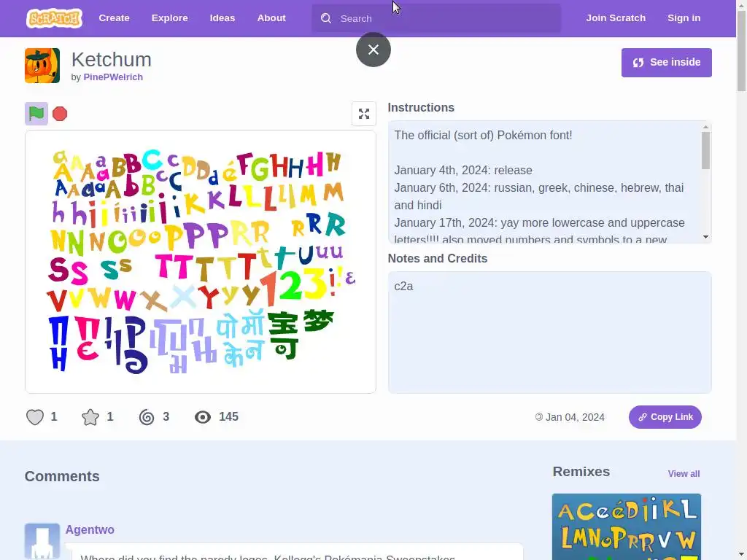Stop project with red stop sign
747x560 pixels.
pyautogui.click(x=60, y=114)
